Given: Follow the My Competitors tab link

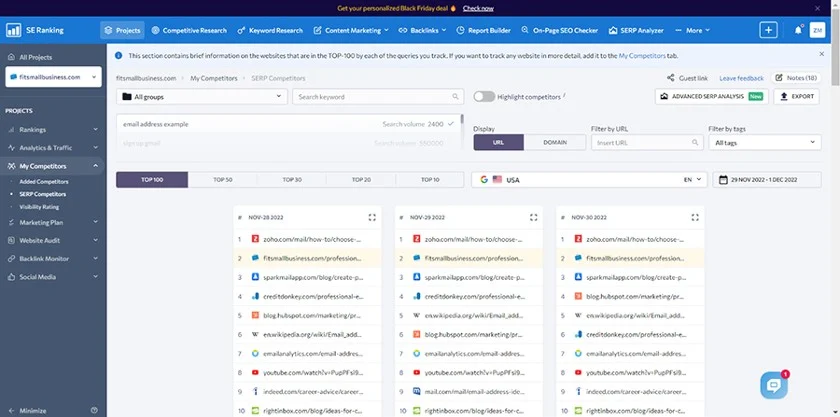Looking at the screenshot, I should click(642, 55).
